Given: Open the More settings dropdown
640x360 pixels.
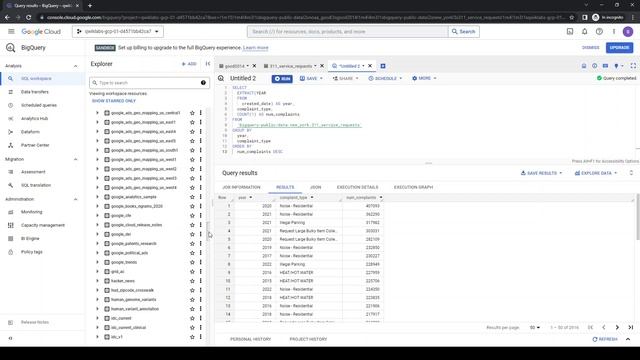Looking at the screenshot, I should [424, 78].
